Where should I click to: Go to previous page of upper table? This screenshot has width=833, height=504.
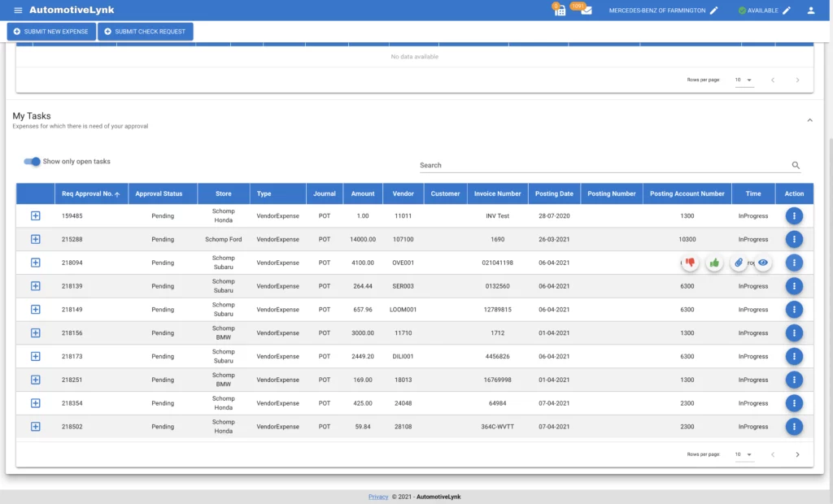[773, 80]
